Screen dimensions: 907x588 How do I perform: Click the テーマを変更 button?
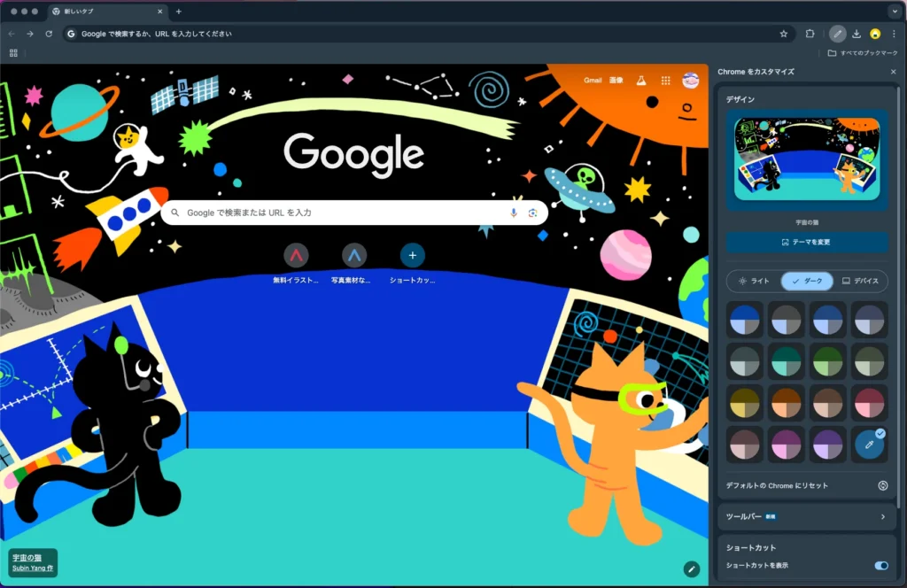point(807,242)
